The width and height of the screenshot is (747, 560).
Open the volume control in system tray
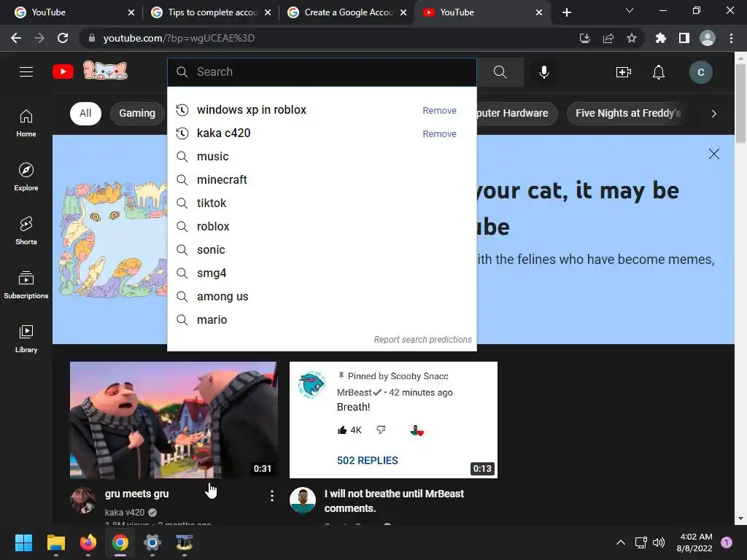[659, 542]
